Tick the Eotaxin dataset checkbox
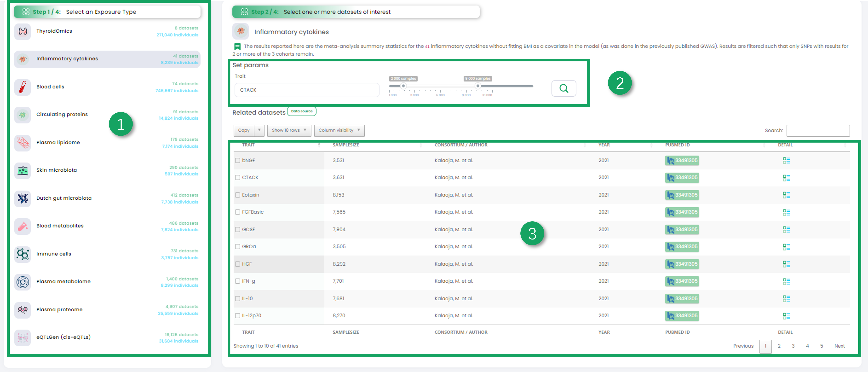Viewport: 868px width, 372px height. pos(237,195)
